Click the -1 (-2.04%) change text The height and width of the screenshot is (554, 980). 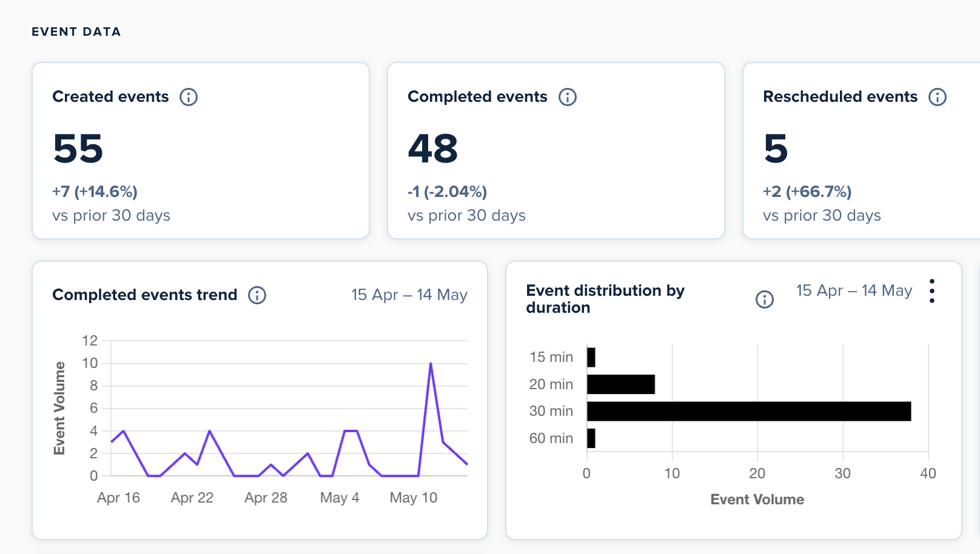click(x=448, y=192)
